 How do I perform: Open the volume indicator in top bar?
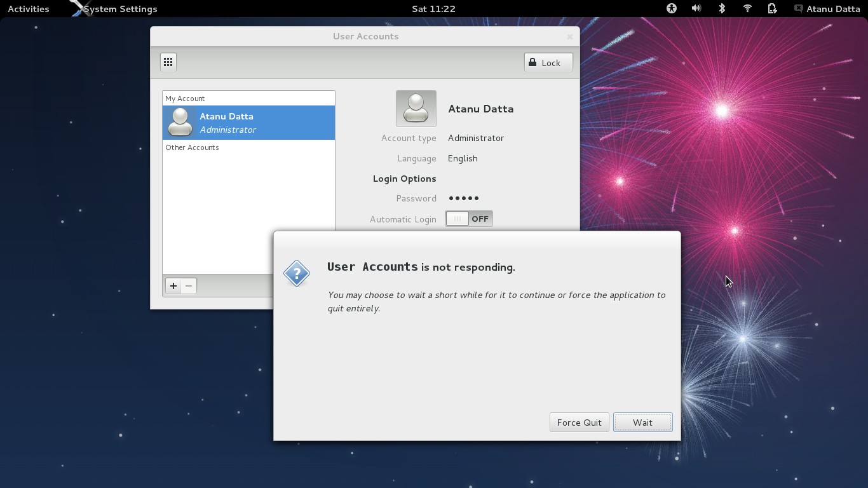(x=696, y=9)
